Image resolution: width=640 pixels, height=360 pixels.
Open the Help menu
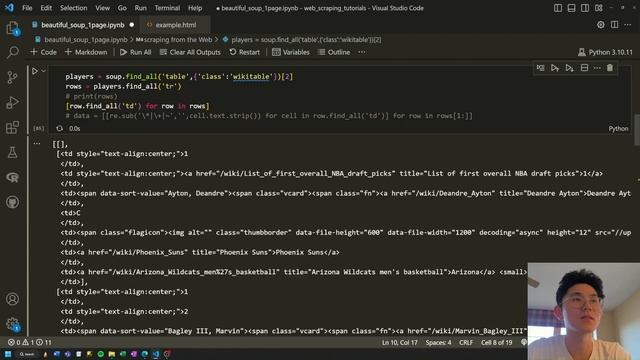pyautogui.click(x=195, y=8)
